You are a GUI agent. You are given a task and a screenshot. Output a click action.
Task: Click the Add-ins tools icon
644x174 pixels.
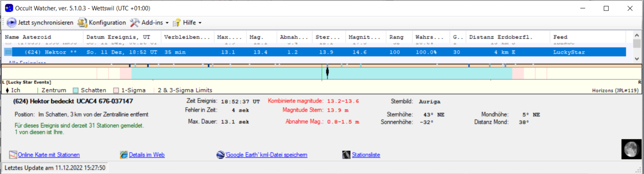tap(135, 23)
